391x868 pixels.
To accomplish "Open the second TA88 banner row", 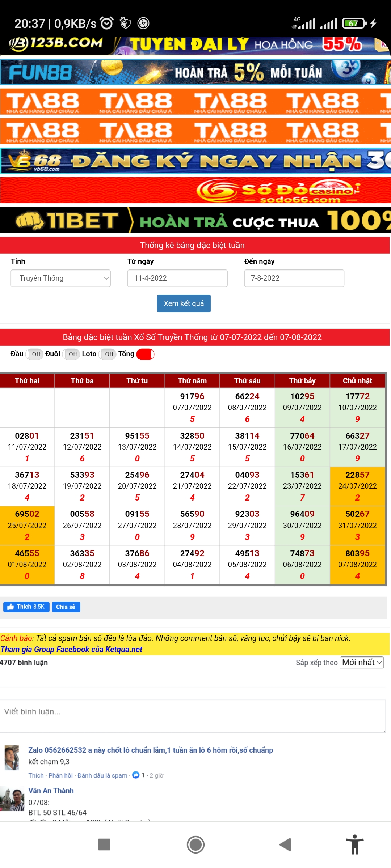I will coord(195,131).
